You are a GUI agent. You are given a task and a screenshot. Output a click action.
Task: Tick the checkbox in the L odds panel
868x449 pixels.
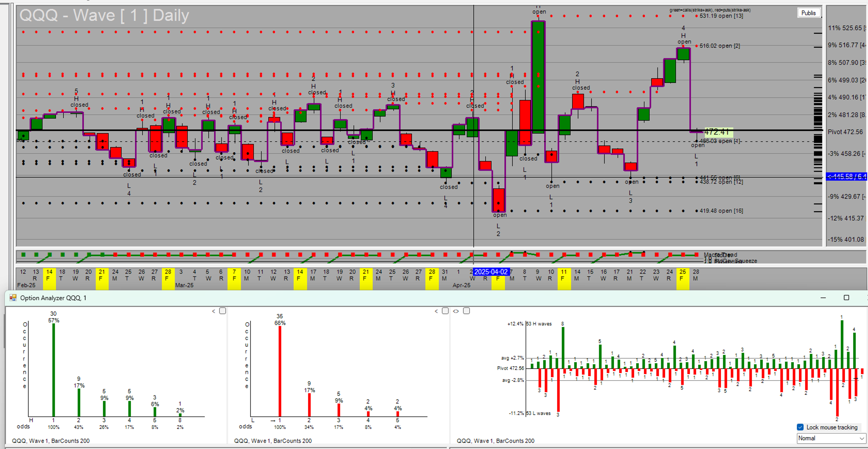(446, 311)
